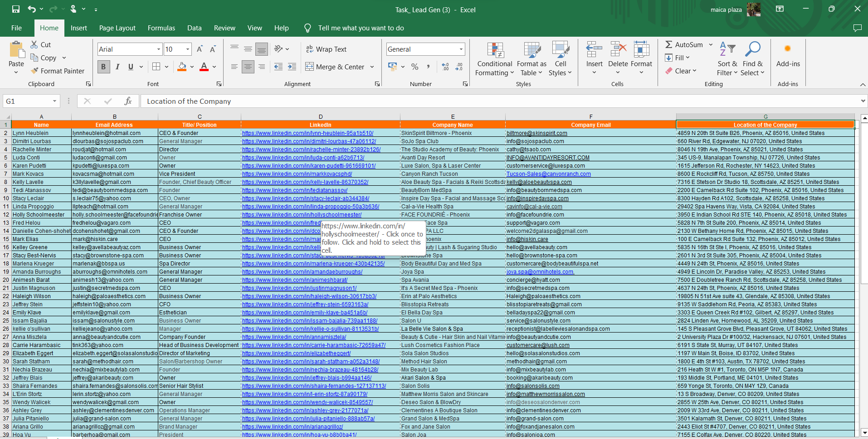868x439 pixels.
Task: Open Font dialog launcher
Action: pyautogui.click(x=219, y=84)
